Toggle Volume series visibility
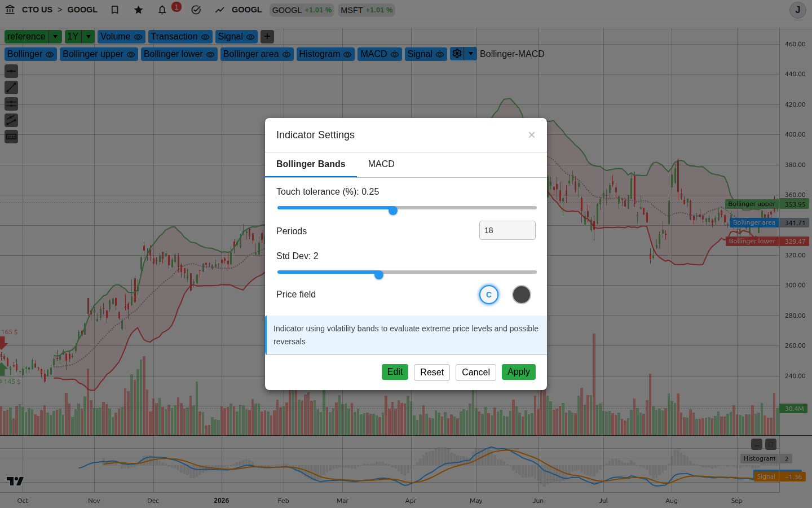 pos(138,37)
